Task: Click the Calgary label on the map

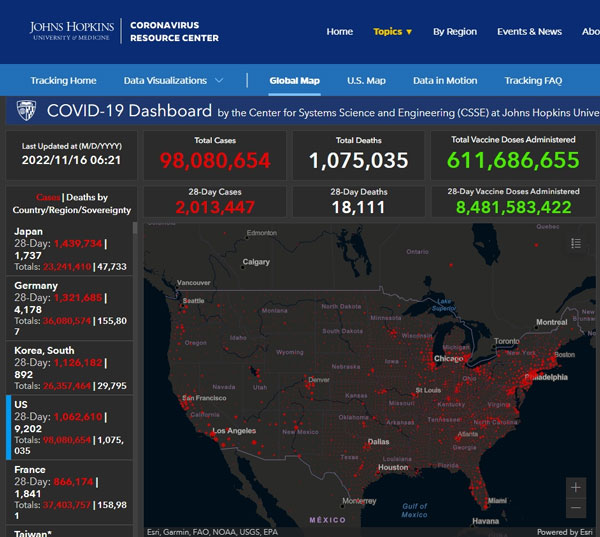Action: click(256, 262)
